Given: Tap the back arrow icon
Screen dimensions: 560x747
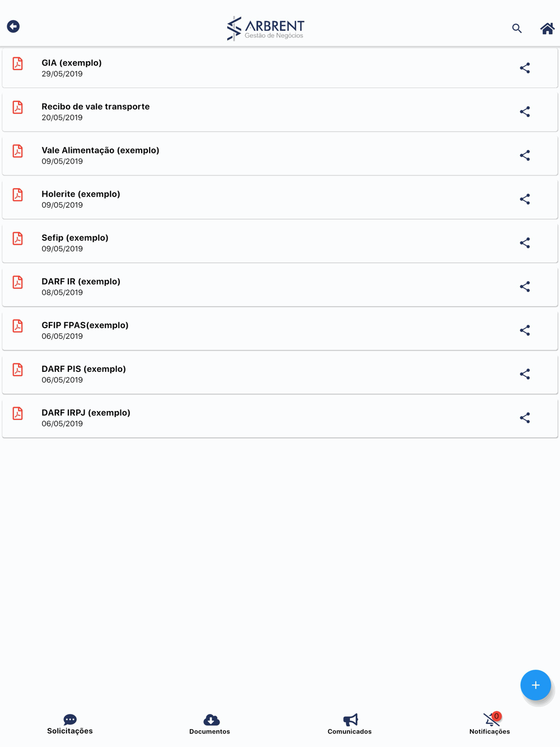Looking at the screenshot, I should click(x=13, y=26).
